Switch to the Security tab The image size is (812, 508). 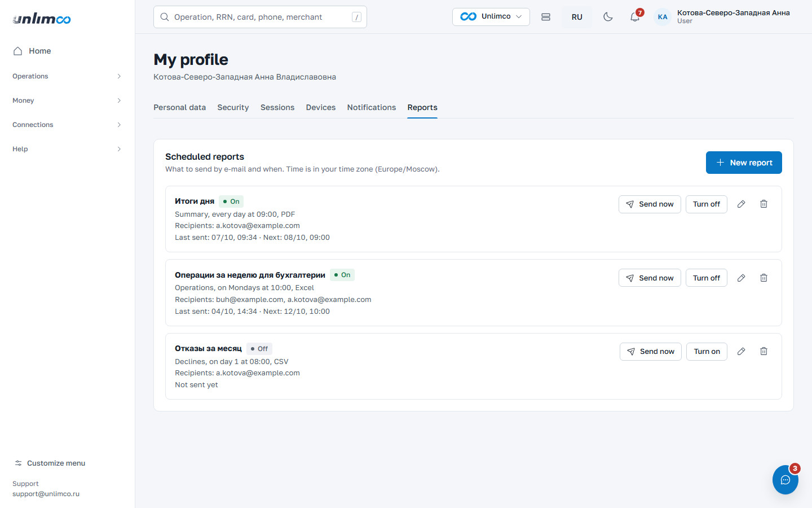[x=233, y=107]
